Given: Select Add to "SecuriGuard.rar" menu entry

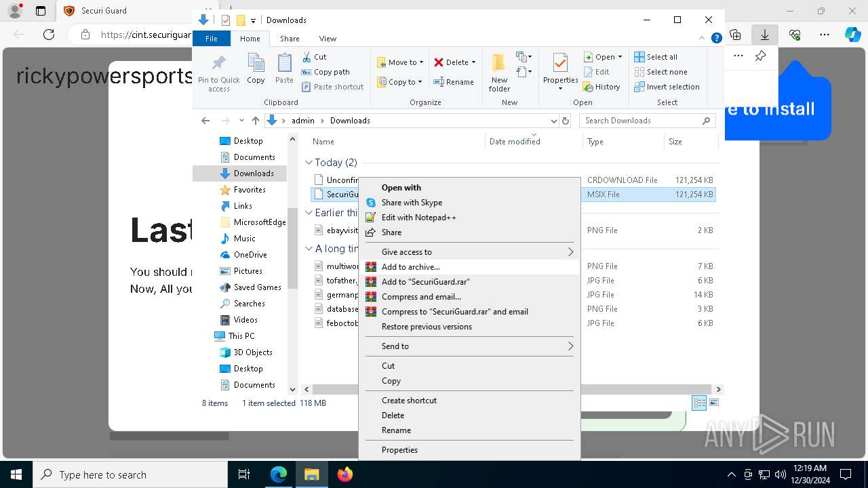Looking at the screenshot, I should coord(469,282).
